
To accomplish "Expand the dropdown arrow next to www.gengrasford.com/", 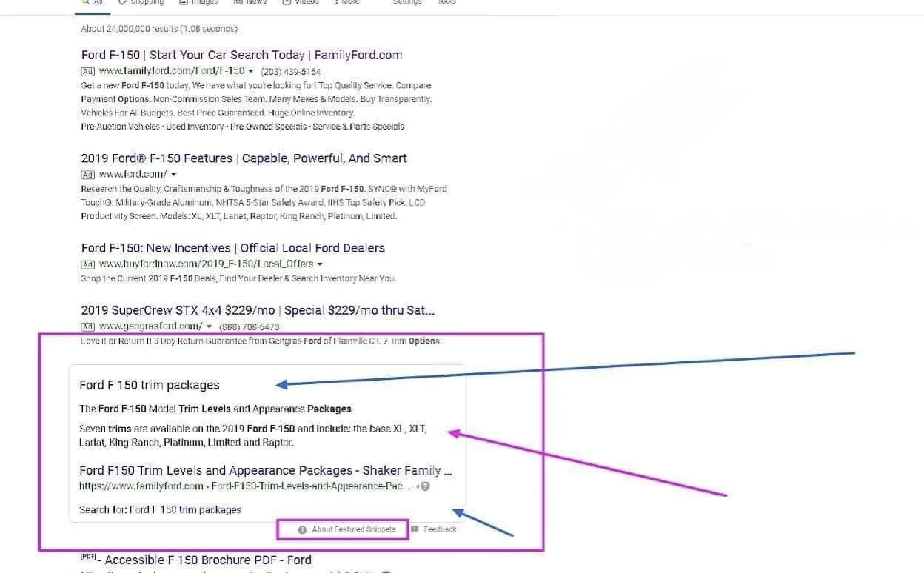I will click(210, 326).
